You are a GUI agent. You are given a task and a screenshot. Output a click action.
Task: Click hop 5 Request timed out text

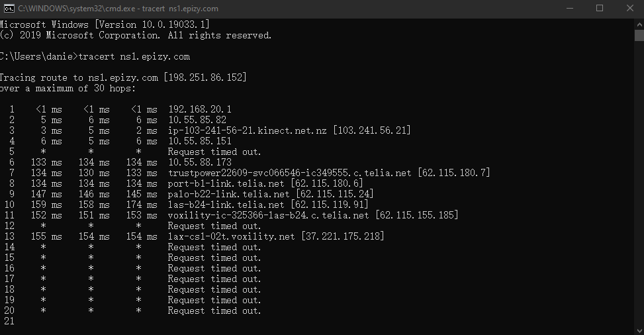214,152
